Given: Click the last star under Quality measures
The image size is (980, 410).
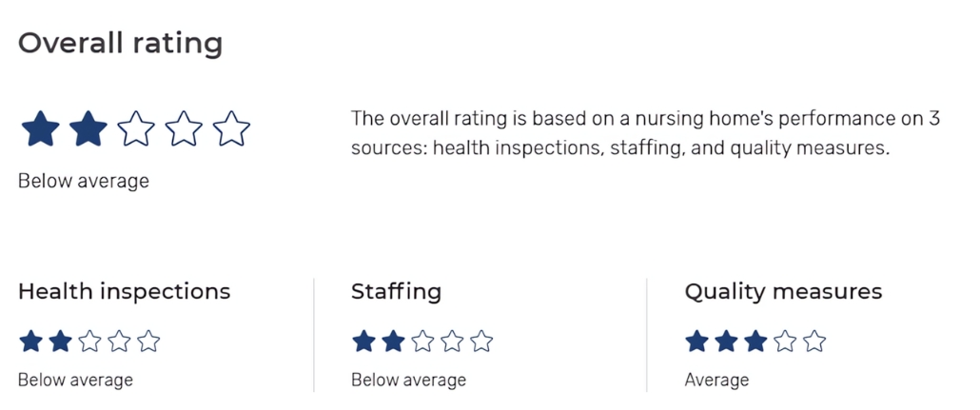Looking at the screenshot, I should (814, 342).
